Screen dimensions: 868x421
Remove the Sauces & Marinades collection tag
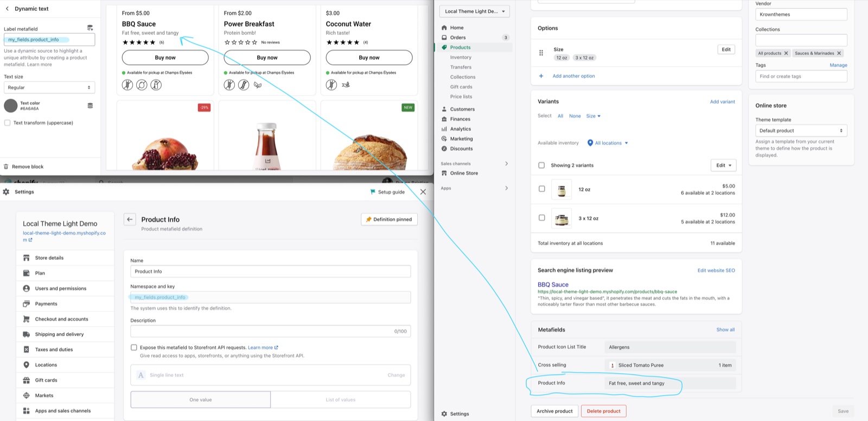tap(839, 53)
